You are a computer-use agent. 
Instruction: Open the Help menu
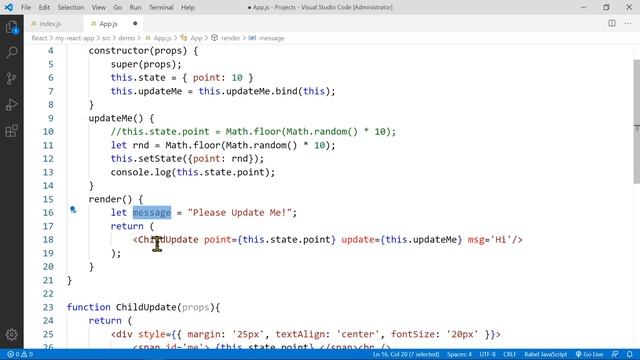click(188, 7)
